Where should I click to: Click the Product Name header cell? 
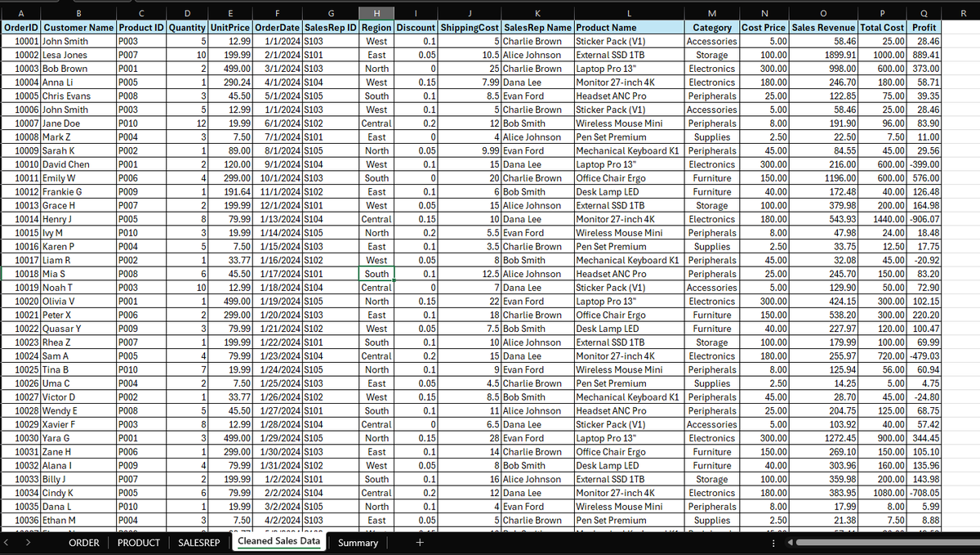[629, 27]
